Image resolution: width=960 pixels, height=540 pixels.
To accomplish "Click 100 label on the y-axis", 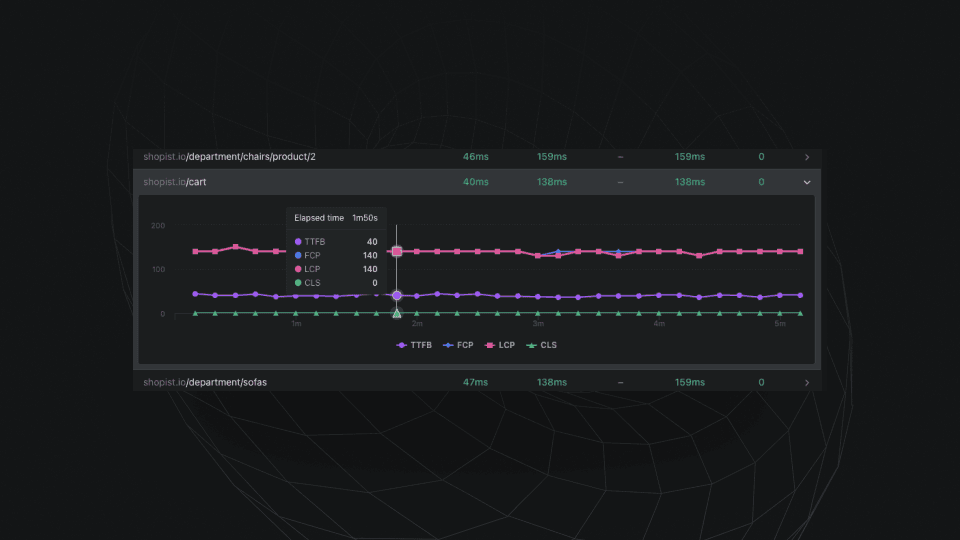I will pyautogui.click(x=158, y=269).
